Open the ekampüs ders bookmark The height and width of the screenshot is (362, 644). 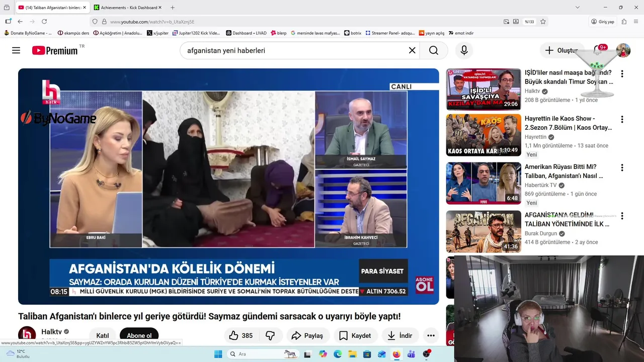(x=73, y=33)
